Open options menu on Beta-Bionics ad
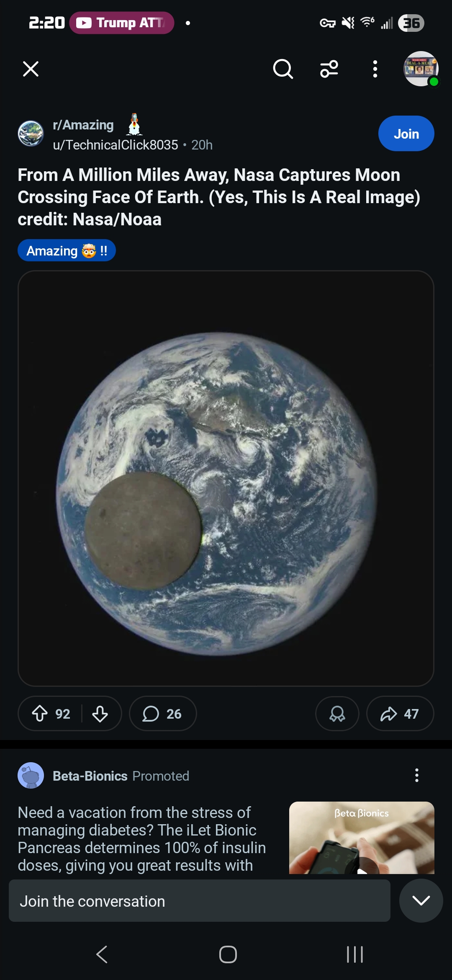The width and height of the screenshot is (452, 980). tap(416, 776)
